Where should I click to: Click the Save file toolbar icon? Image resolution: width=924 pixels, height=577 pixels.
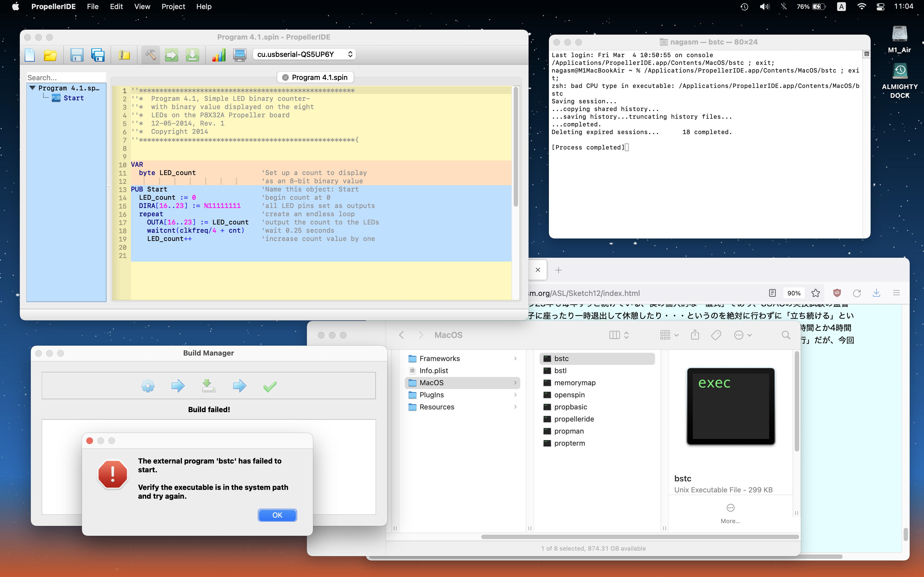pos(77,55)
